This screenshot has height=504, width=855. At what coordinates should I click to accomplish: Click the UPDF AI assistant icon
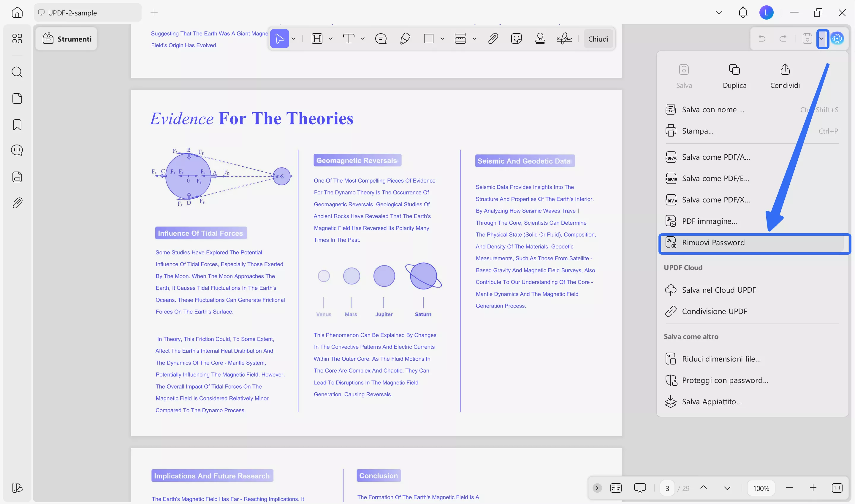tap(837, 38)
